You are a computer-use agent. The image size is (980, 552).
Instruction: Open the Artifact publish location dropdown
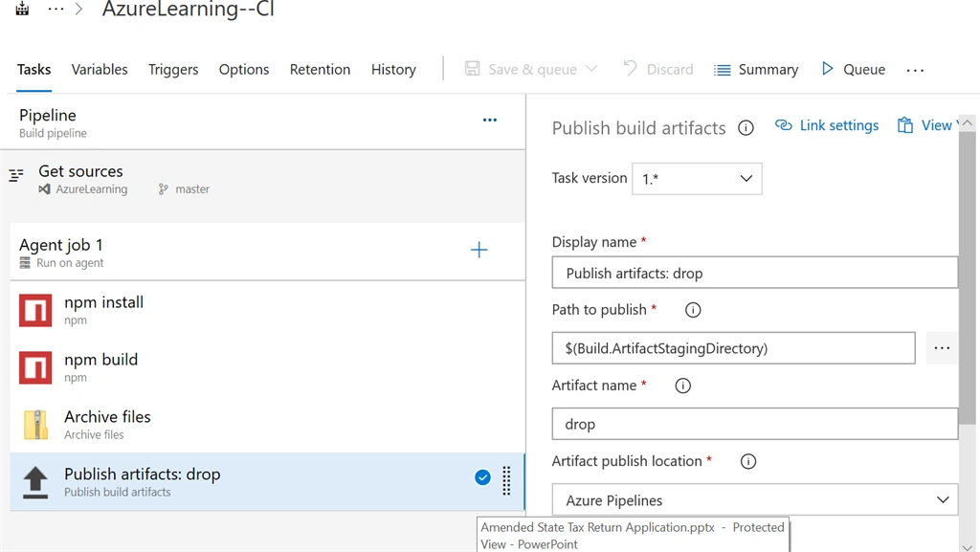point(754,499)
